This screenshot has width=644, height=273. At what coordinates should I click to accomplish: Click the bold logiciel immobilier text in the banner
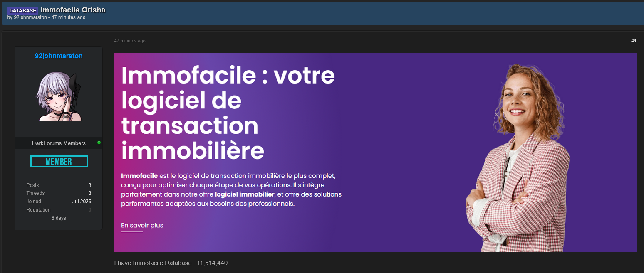coord(245,194)
